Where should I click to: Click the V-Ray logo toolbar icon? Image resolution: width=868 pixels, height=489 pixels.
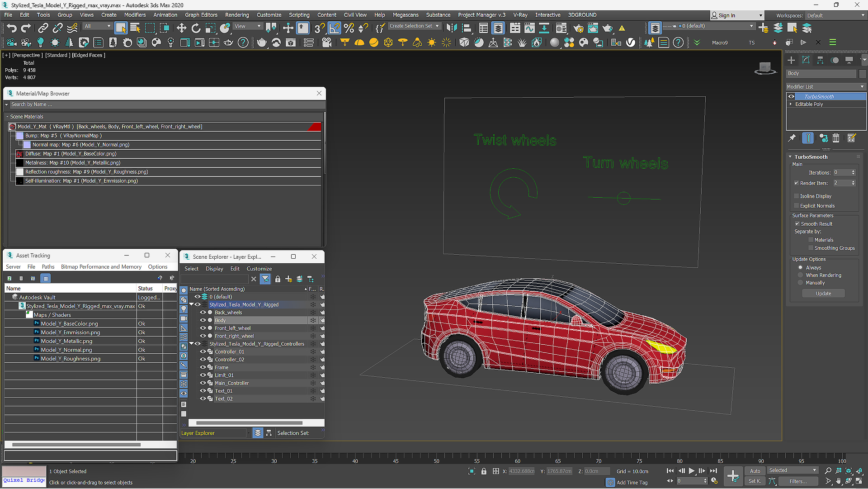[x=631, y=43]
